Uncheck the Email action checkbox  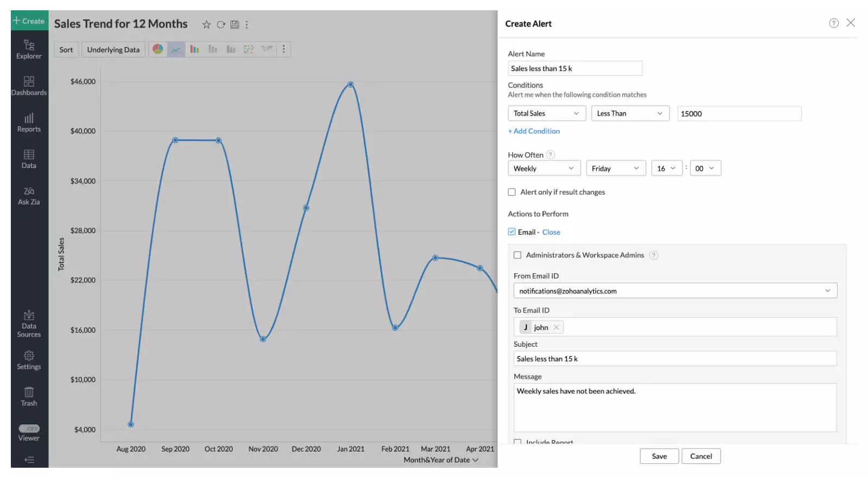pos(512,232)
